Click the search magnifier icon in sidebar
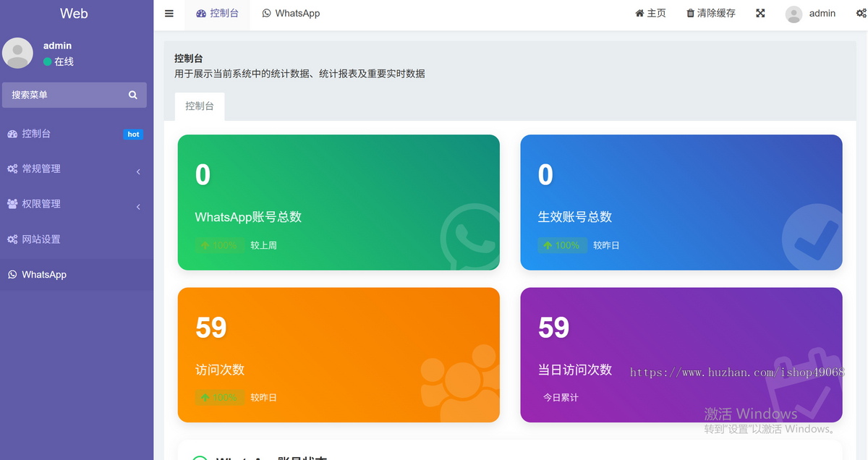 point(133,95)
